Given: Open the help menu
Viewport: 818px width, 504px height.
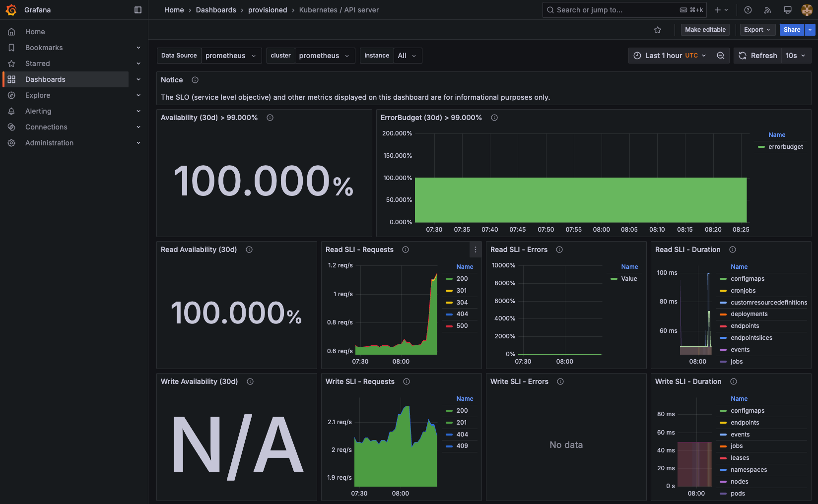Looking at the screenshot, I should (x=747, y=10).
